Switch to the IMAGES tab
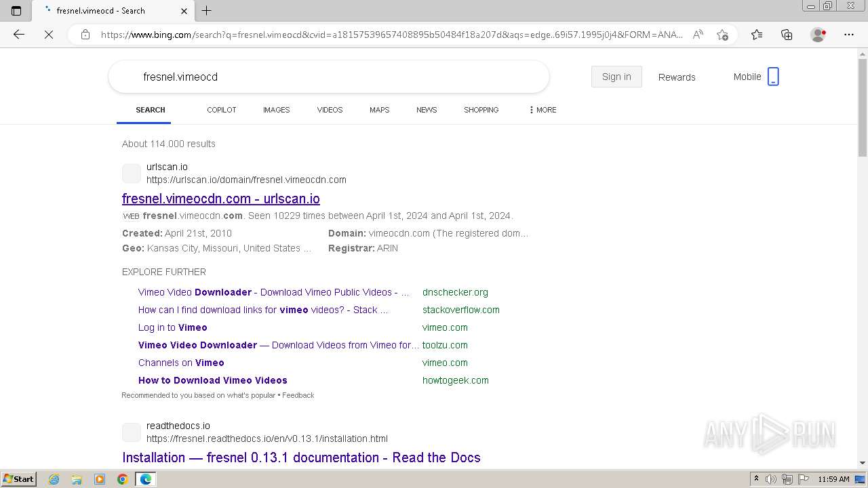 click(277, 110)
